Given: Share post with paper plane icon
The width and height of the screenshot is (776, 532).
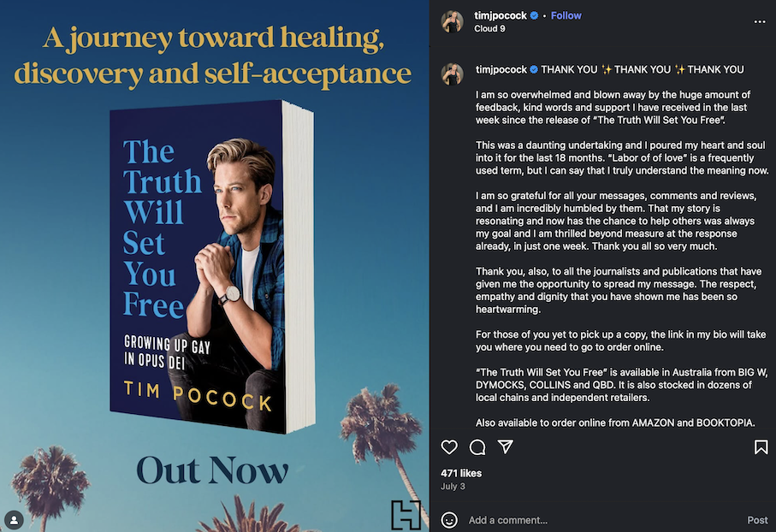Looking at the screenshot, I should tap(506, 446).
